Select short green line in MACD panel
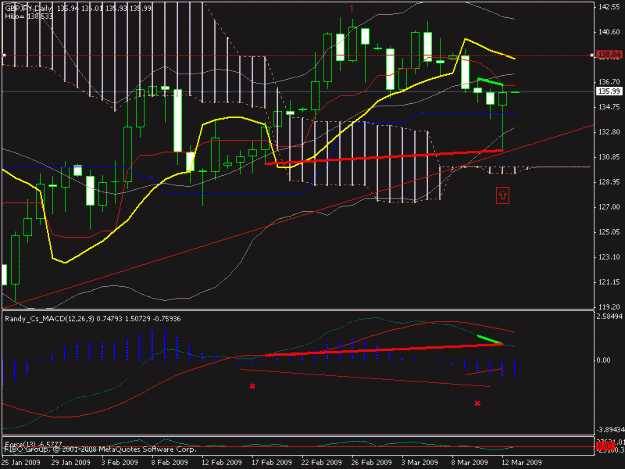 pyautogui.click(x=490, y=339)
